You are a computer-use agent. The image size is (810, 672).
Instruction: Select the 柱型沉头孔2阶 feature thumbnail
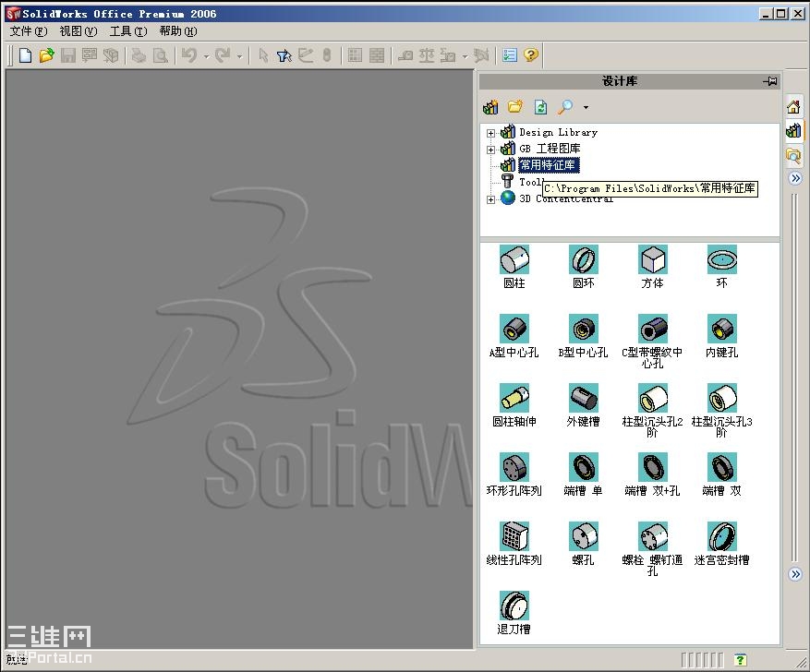tap(652, 398)
